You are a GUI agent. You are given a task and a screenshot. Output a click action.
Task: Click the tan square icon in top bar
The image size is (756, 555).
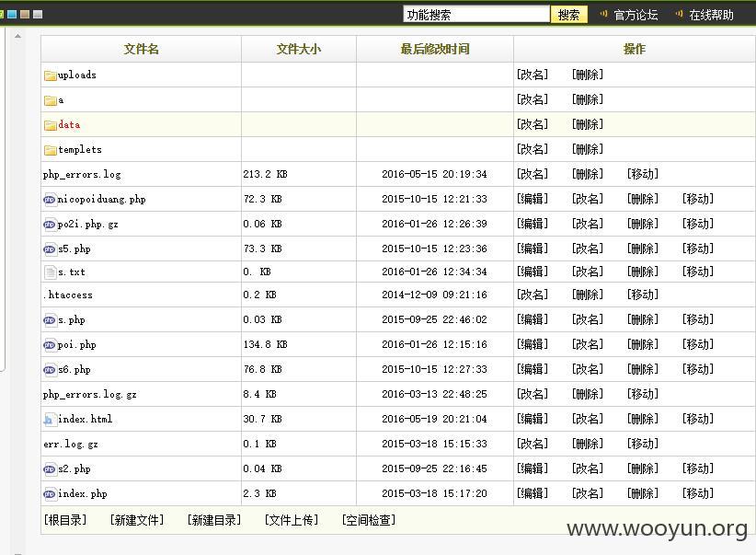25,14
